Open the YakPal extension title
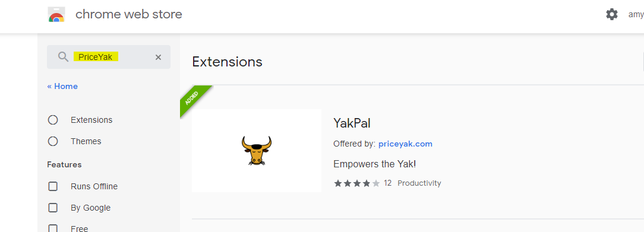The image size is (644, 232). click(x=352, y=123)
